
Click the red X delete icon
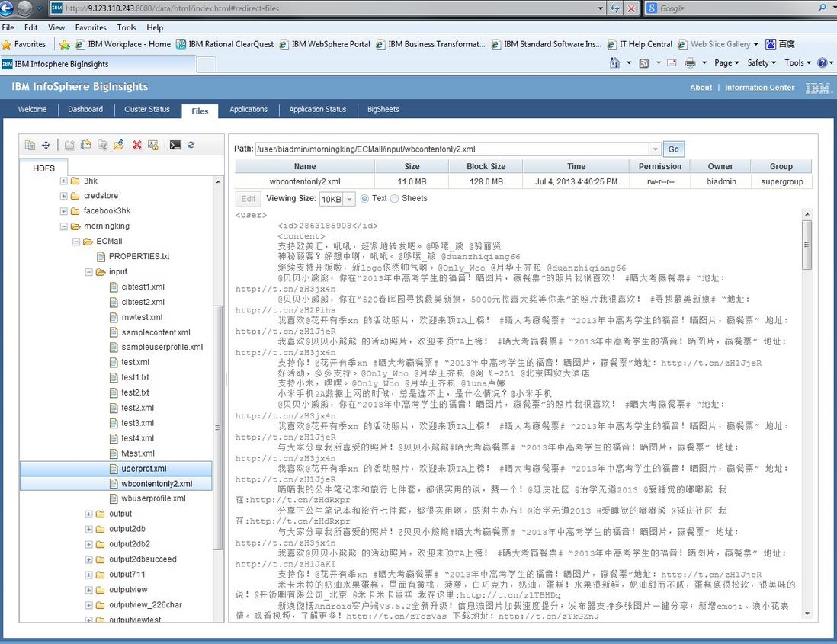(x=137, y=145)
